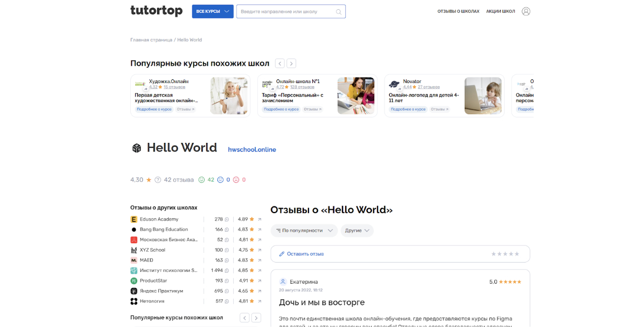This screenshot has height=330, width=644.
Task: Open Eduson Academy external arrow icon
Action: point(260,219)
